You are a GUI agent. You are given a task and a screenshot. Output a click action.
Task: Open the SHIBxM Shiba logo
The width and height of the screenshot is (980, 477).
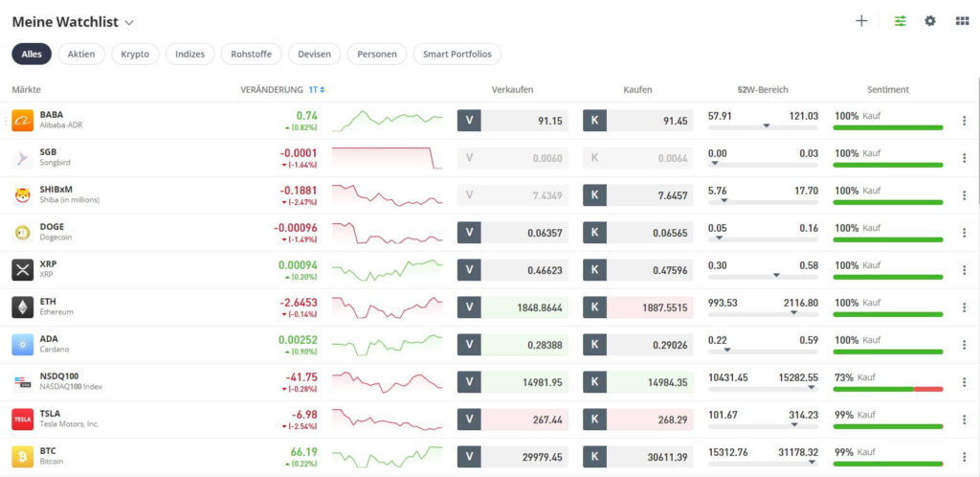[23, 195]
